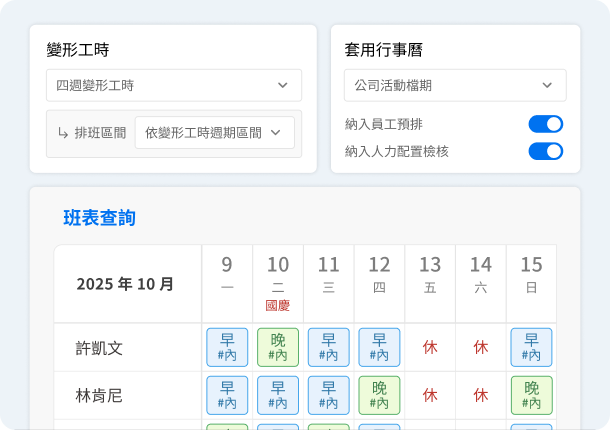Open 許凱文's early shift on the 15th
This screenshot has height=430, width=610.
point(532,347)
